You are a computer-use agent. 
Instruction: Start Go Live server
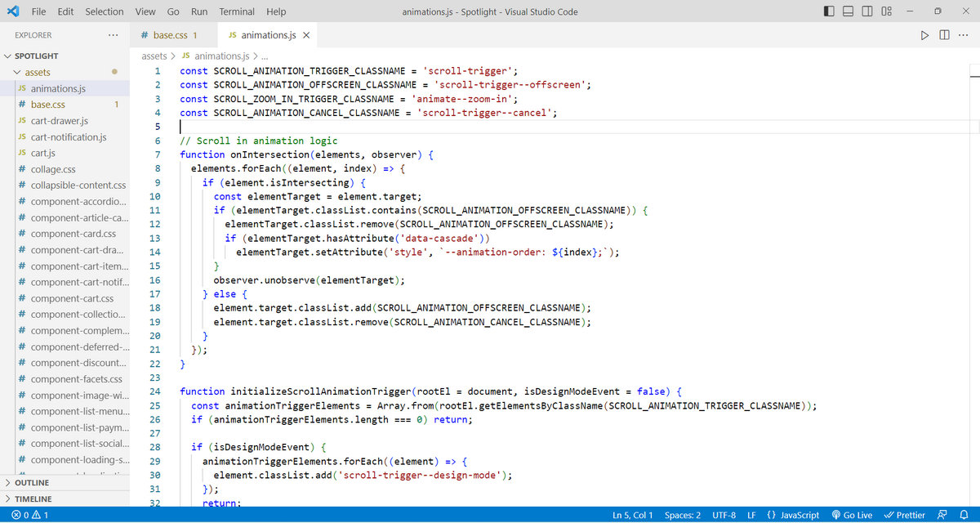tap(852, 515)
